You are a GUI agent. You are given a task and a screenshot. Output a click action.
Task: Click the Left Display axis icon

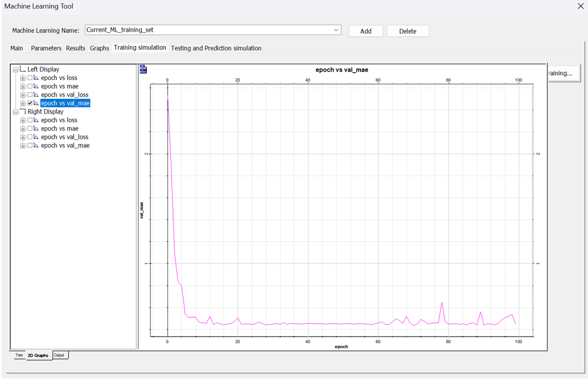pyautogui.click(x=23, y=69)
